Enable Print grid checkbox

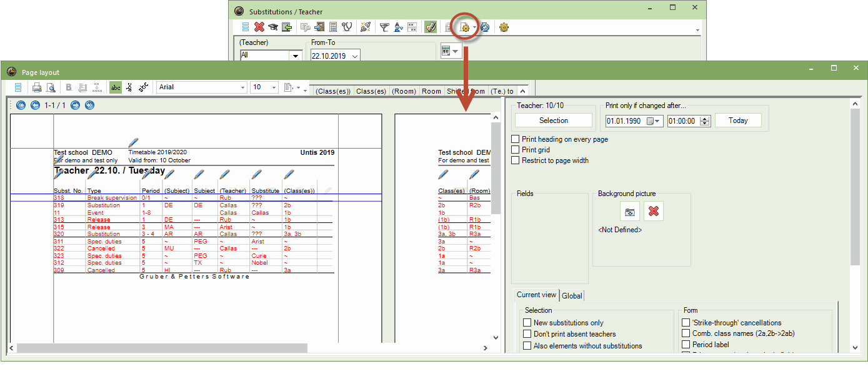click(x=516, y=150)
